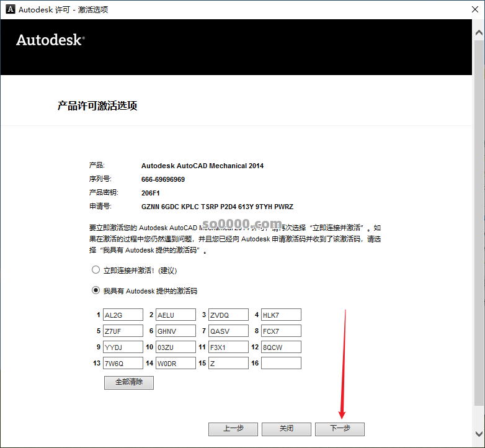Close the Autodesk license window
The width and height of the screenshot is (485, 448).
coord(475,9)
